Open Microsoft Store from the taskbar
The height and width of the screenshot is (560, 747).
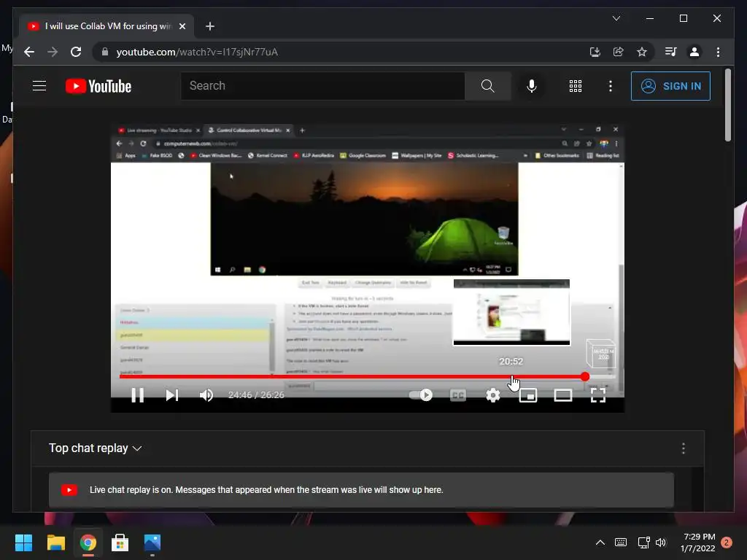point(120,542)
